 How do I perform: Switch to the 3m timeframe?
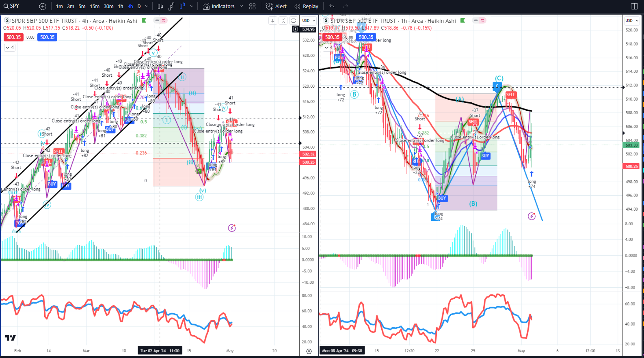coord(71,6)
